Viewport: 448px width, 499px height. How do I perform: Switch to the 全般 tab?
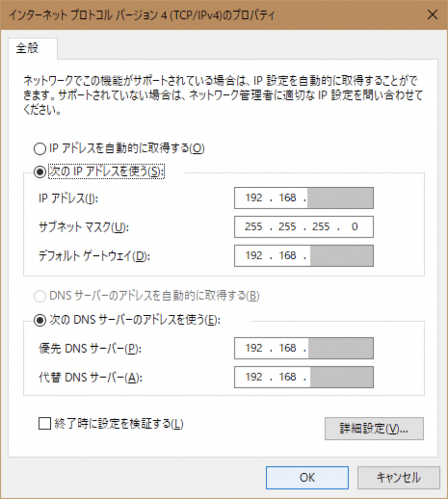point(28,49)
